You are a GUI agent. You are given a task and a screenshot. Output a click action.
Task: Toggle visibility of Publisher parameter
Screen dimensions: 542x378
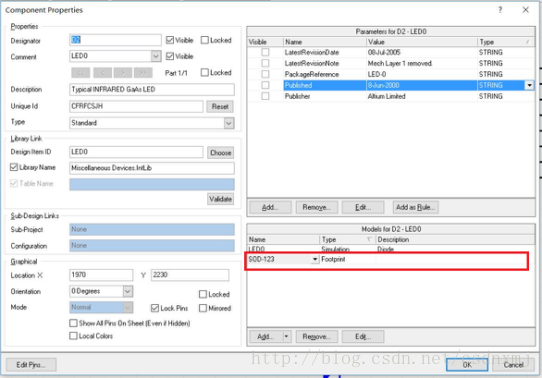265,96
